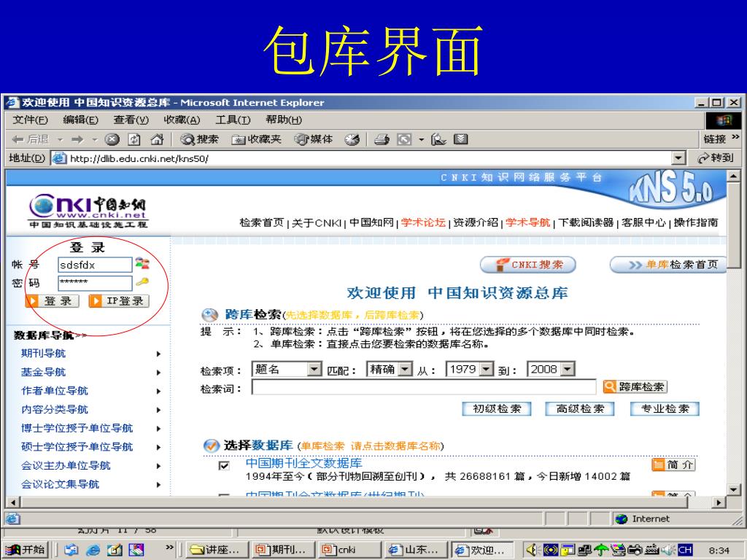The width and height of the screenshot is (747, 560).
Task: Click the Print icon in toolbar
Action: [382, 139]
